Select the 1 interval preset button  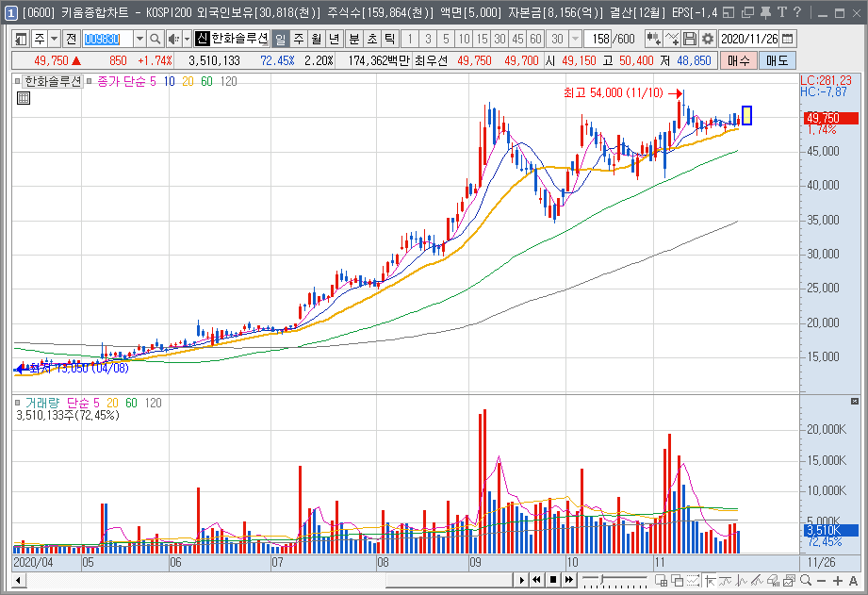[410, 39]
